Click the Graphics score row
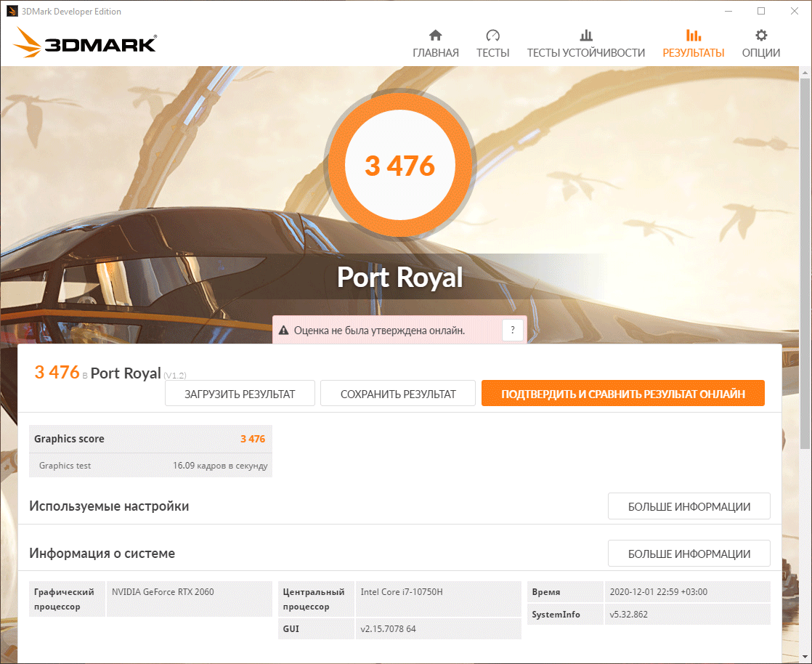 (150, 439)
